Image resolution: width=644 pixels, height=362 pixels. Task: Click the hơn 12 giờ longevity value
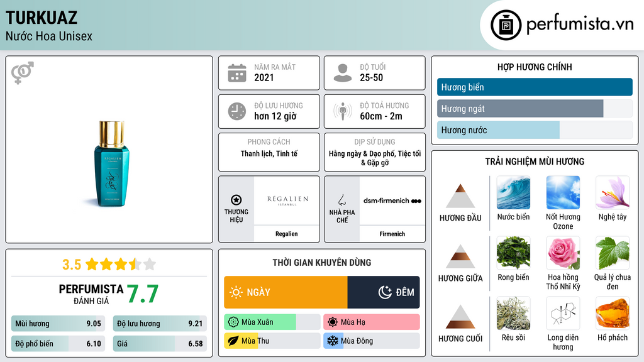[x=275, y=116]
